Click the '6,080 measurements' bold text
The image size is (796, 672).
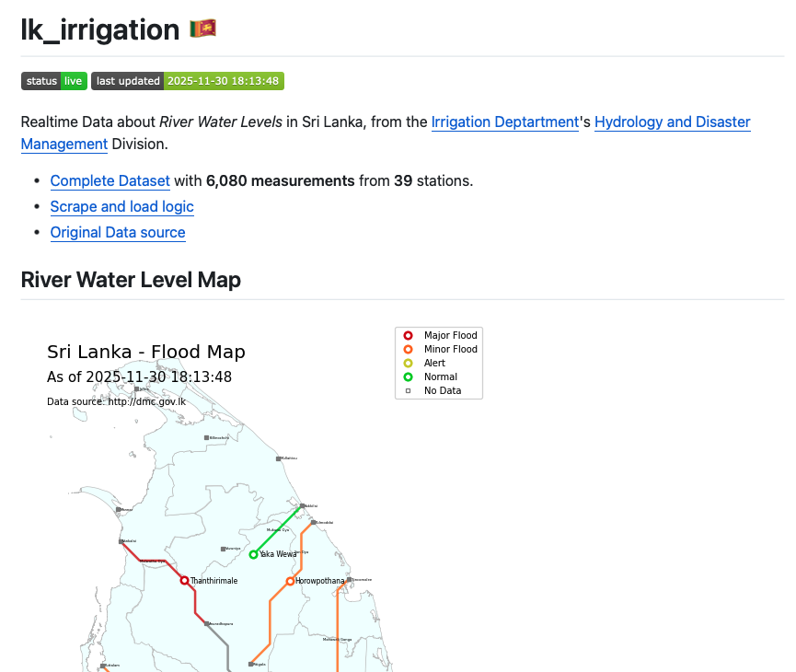pos(281,180)
